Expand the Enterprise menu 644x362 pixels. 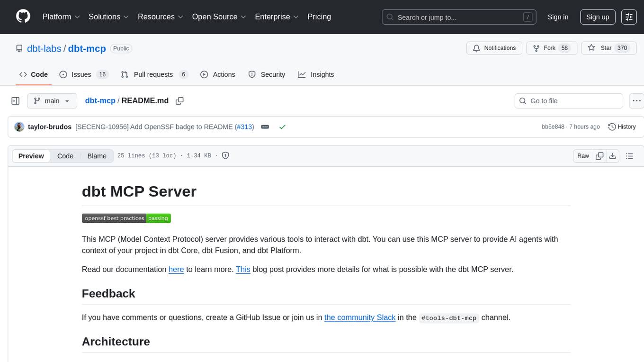tap(277, 17)
